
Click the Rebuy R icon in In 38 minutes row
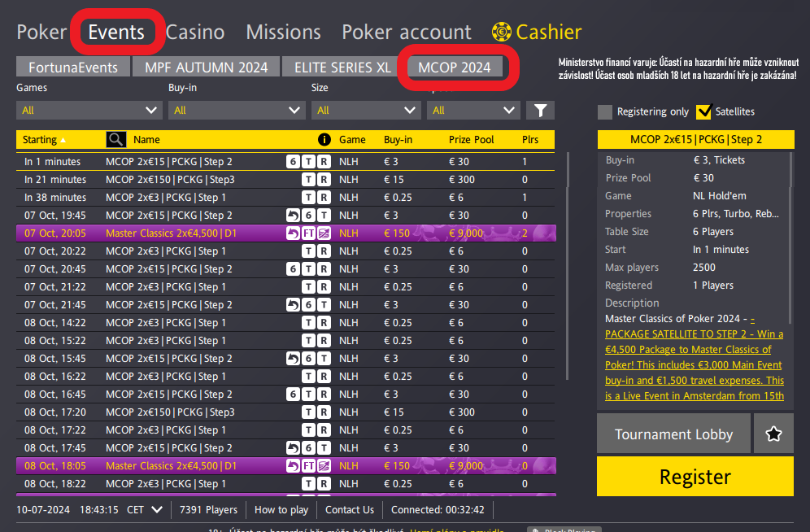click(x=324, y=198)
